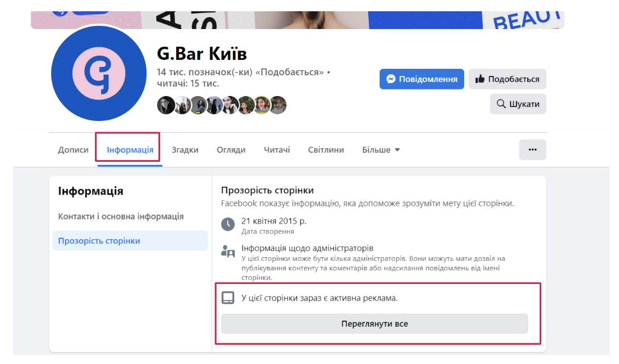Click the first follower avatar thumbnail
The height and width of the screenshot is (364, 619).
[x=165, y=106]
